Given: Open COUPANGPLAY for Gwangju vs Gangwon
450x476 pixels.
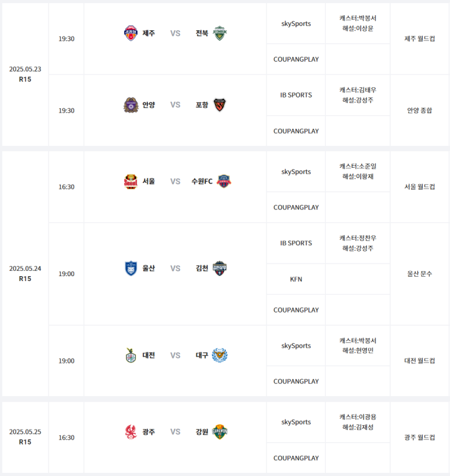Looking at the screenshot, I should coord(296,458).
